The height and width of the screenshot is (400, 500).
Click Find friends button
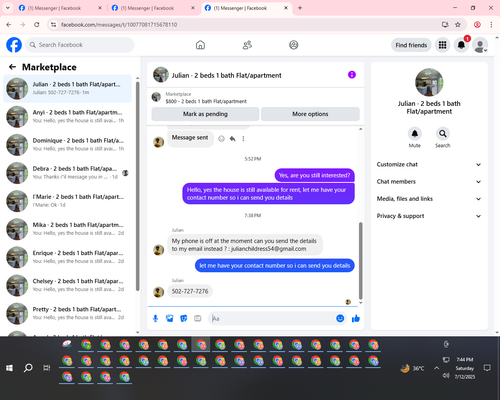(x=411, y=45)
